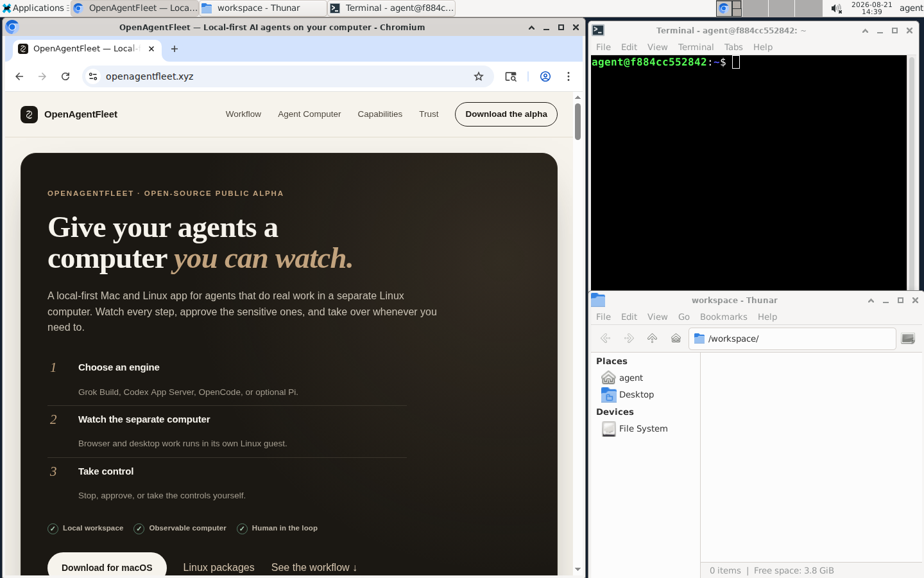Open Thunar's File menu
The image size is (924, 578).
click(603, 317)
